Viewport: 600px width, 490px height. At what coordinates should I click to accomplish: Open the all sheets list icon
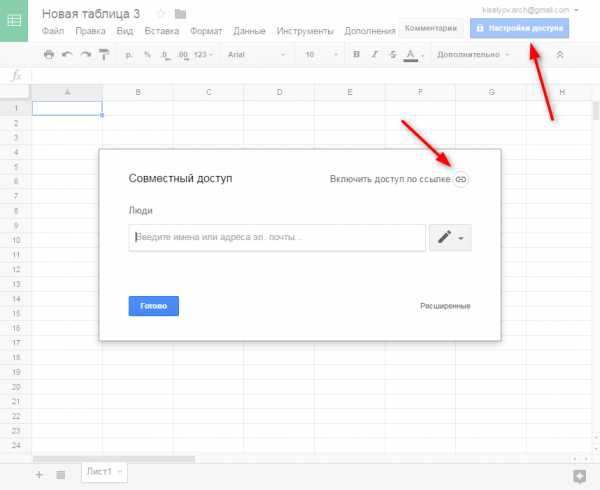click(x=60, y=475)
